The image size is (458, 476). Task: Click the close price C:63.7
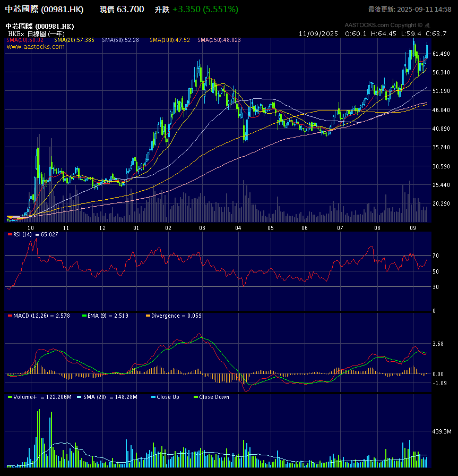(x=436, y=33)
